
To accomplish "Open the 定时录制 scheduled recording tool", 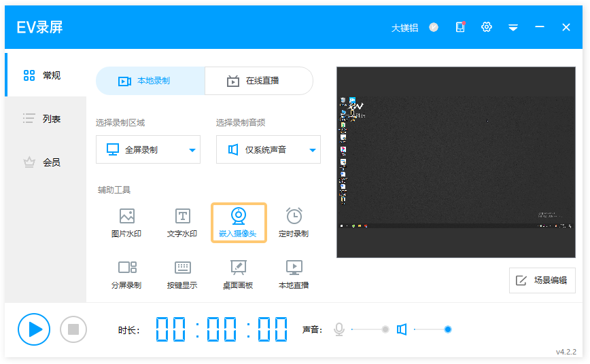I will [294, 223].
